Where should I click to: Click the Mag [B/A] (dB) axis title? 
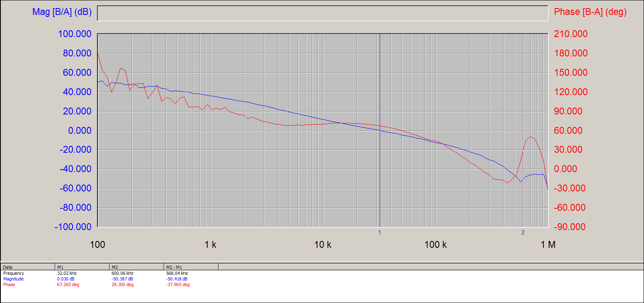(x=62, y=12)
